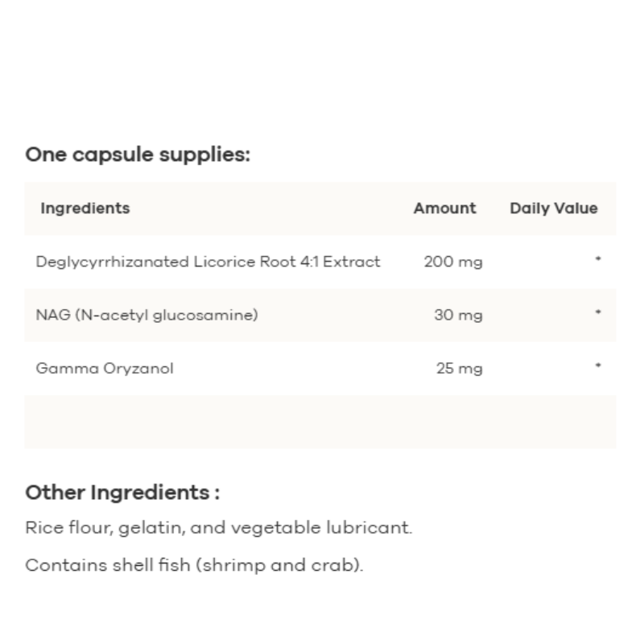Click the Daily Value column header
Viewport: 644px width, 644px height.
click(x=553, y=208)
